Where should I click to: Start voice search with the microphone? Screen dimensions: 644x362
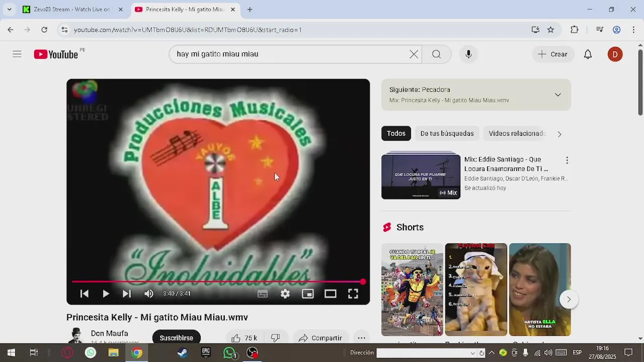[468, 54]
